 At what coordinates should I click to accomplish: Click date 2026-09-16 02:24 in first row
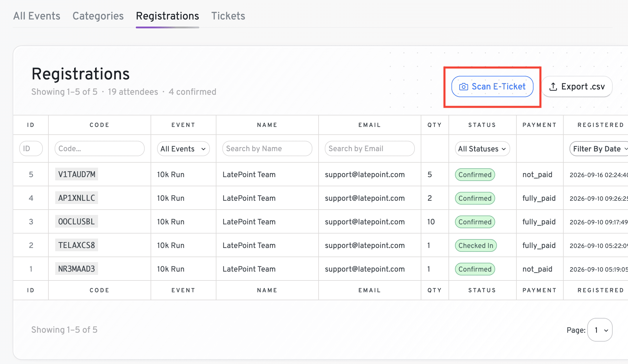(599, 175)
